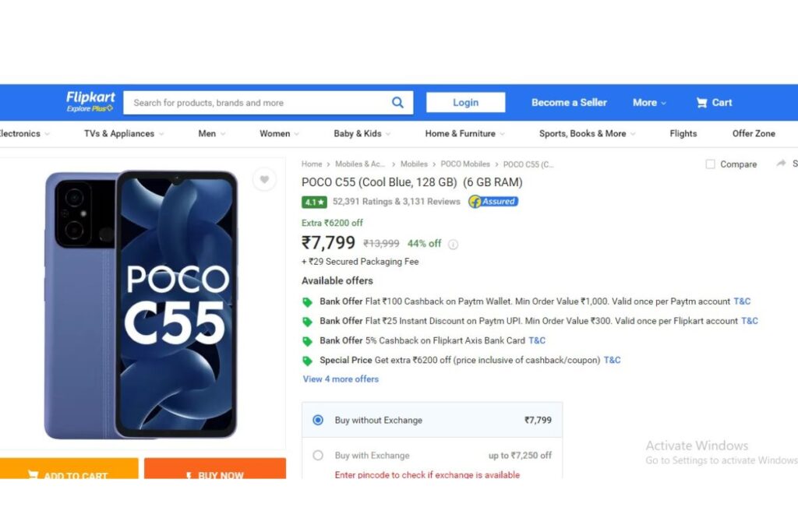Expand TVs & Appliances category menu
The width and height of the screenshot is (798, 532).
124,133
